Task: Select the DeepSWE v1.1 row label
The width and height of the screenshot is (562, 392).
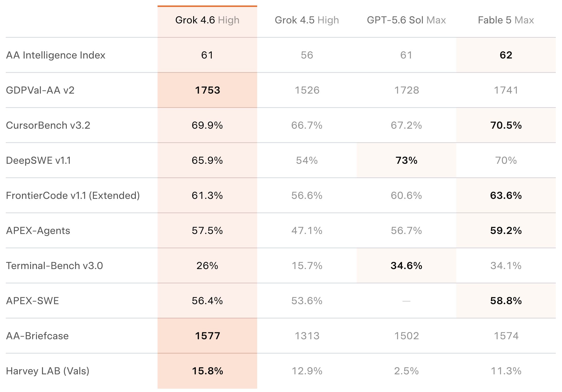Action: click(38, 160)
